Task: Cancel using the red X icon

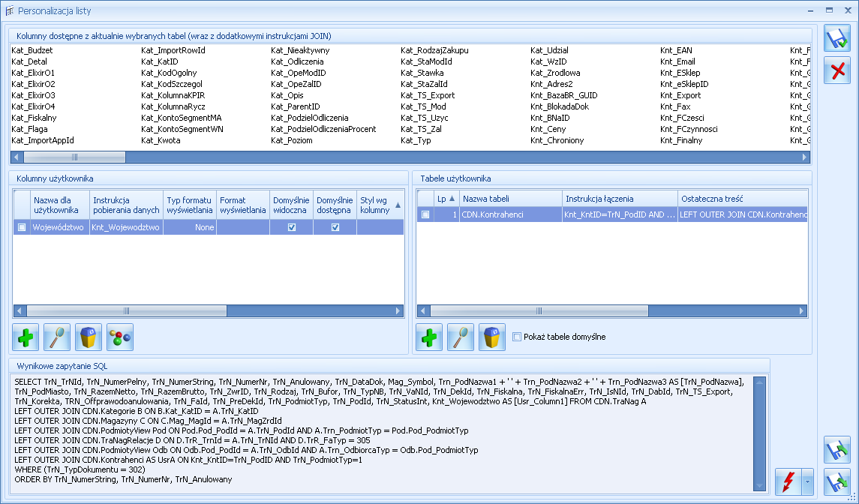Action: (837, 70)
